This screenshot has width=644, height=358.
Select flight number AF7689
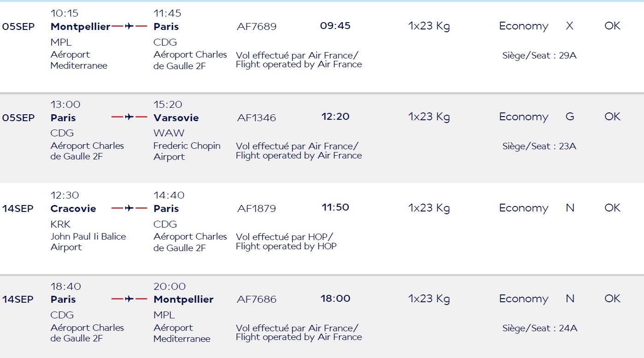(x=257, y=27)
